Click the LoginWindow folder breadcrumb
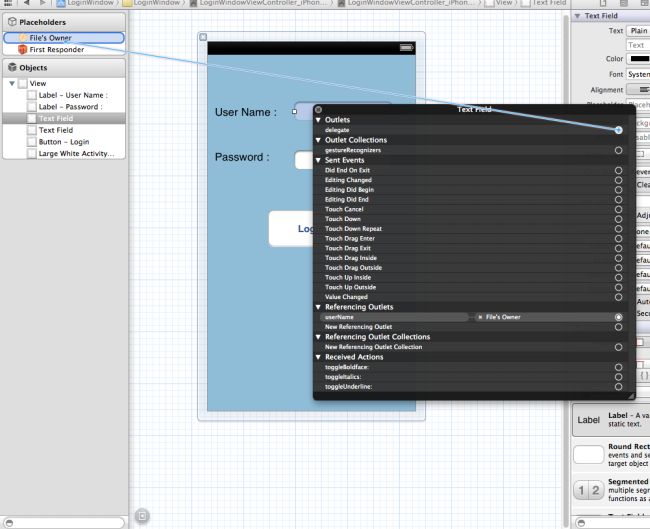 (152, 3)
